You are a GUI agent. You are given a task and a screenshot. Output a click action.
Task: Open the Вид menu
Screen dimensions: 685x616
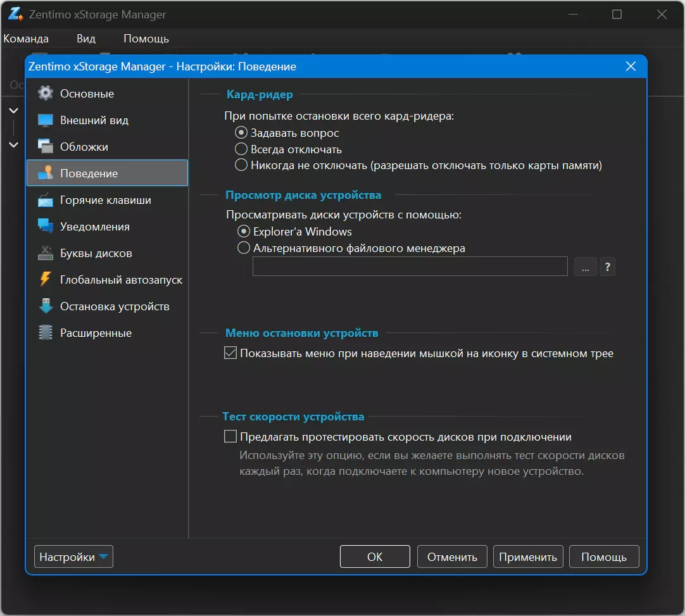coord(86,39)
